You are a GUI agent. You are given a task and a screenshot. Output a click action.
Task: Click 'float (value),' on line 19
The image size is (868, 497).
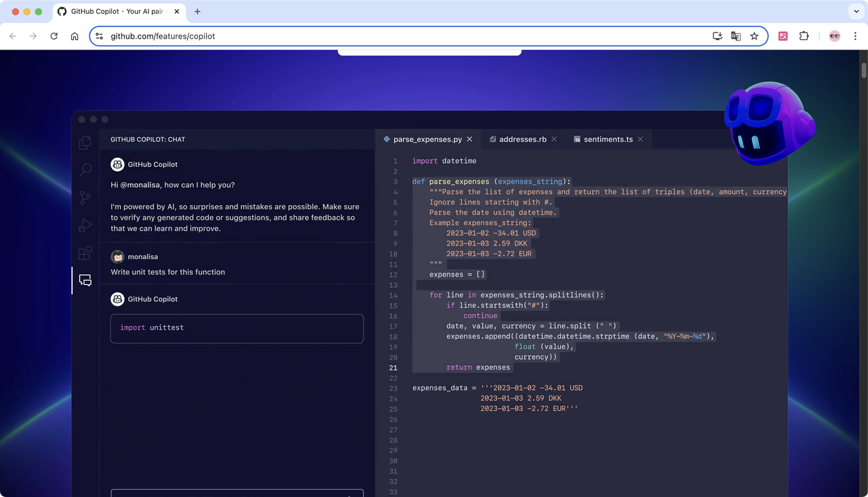(x=545, y=346)
